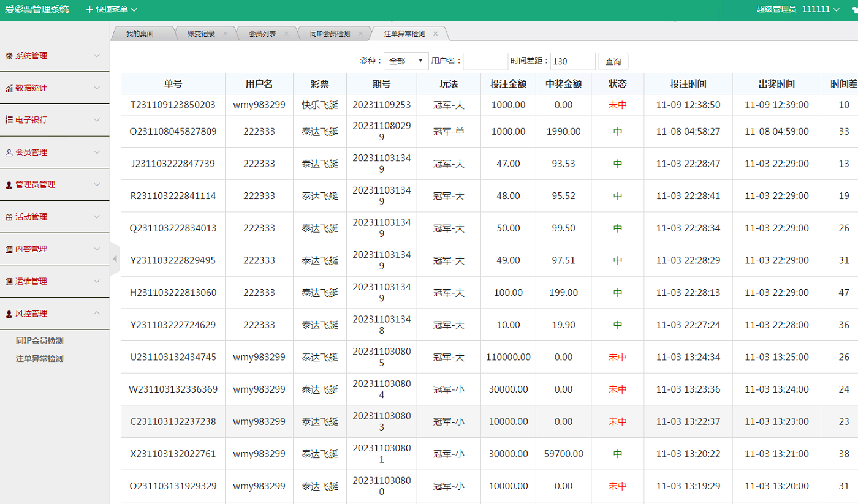Screen dimensions: 858x504
Task: Open the 111111 admin account dropdown
Action: click(x=820, y=9)
